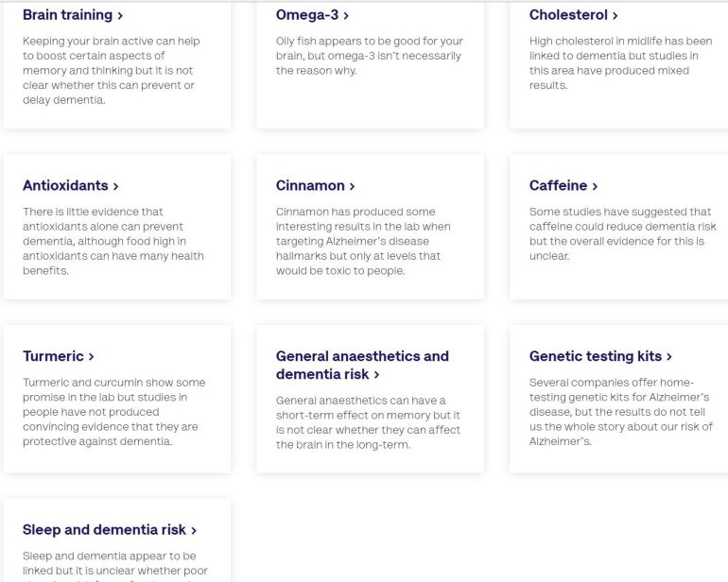The width and height of the screenshot is (728, 582).
Task: Open the Genetic testing kits link
Action: (595, 356)
